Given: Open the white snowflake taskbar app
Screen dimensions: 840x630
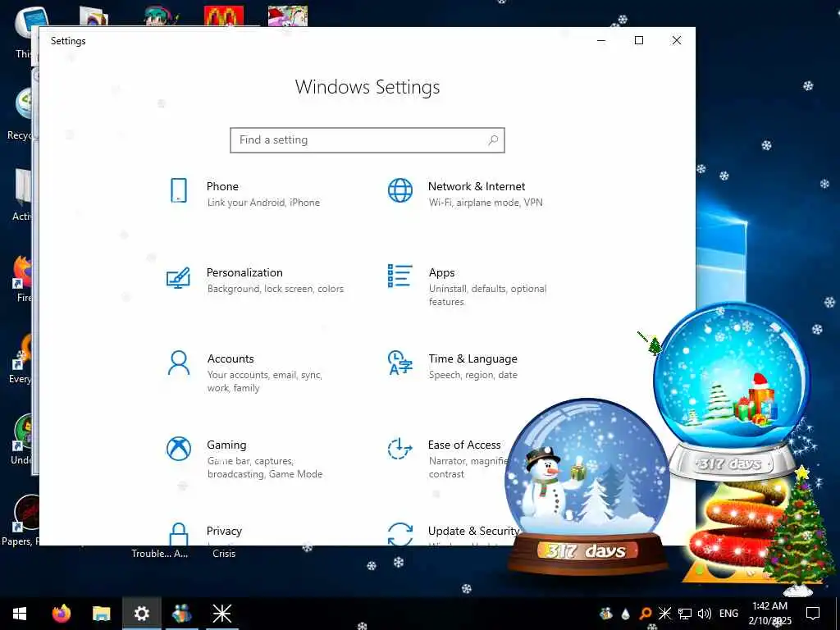Looking at the screenshot, I should [221, 614].
